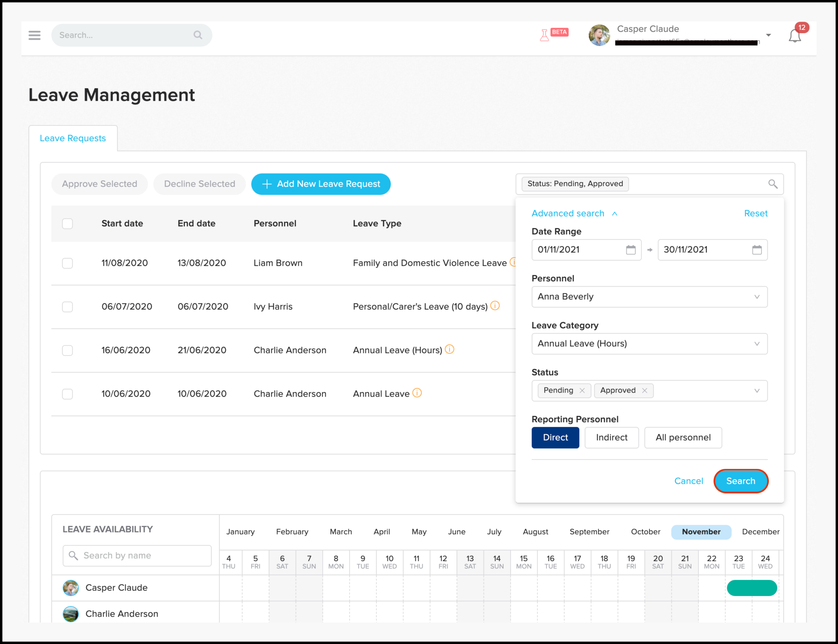Screen dimensions: 838x644
Task: Select all rows with the header checkbox
Action: [x=67, y=223]
